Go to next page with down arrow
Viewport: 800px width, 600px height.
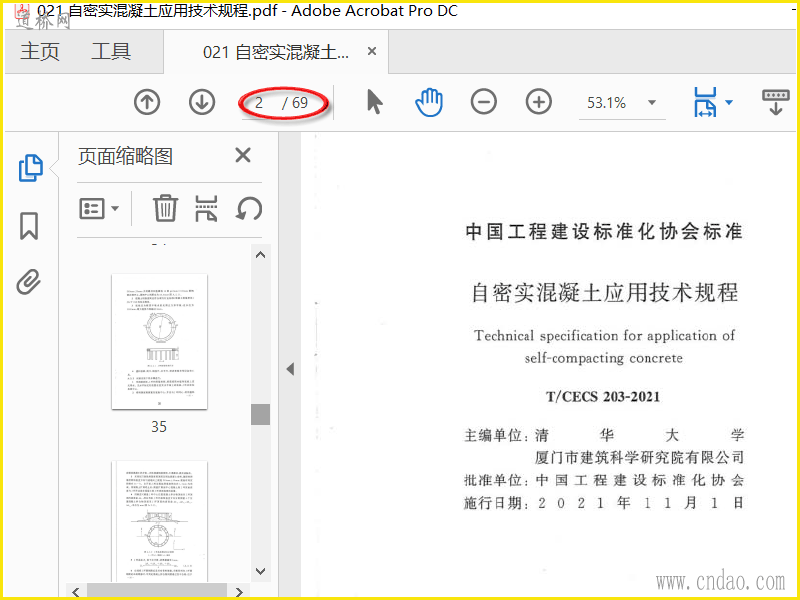[202, 103]
